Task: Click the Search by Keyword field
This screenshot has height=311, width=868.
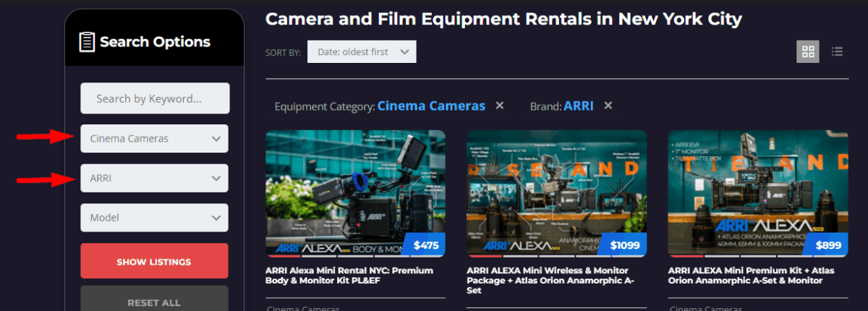Action: tap(155, 98)
